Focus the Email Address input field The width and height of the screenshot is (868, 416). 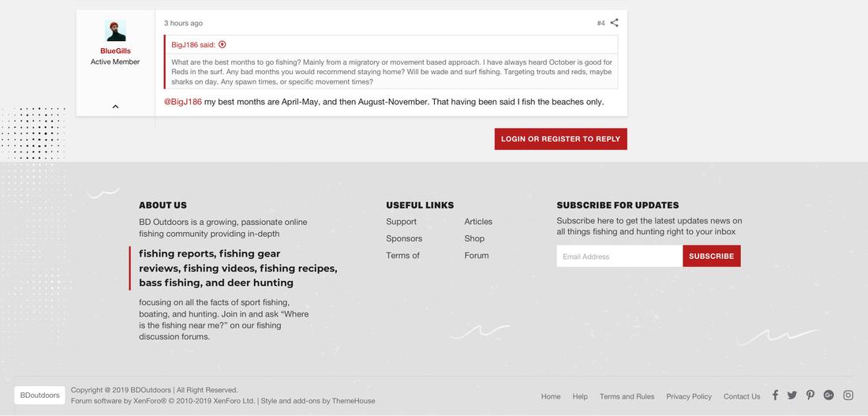click(619, 256)
